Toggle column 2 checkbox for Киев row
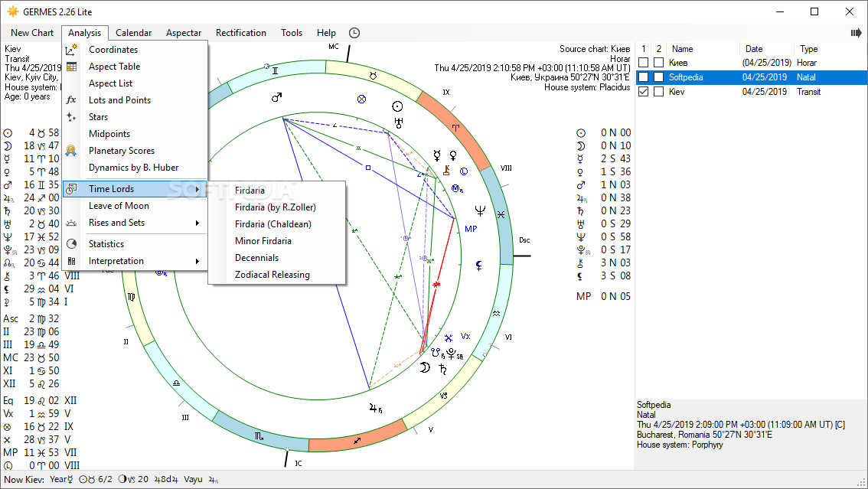The height and width of the screenshot is (489, 868). pyautogui.click(x=658, y=63)
